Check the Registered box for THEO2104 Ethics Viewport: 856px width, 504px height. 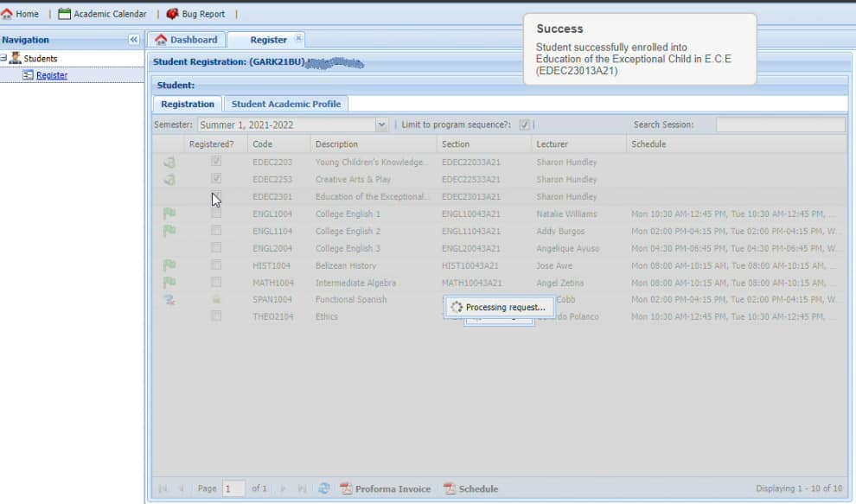(216, 316)
